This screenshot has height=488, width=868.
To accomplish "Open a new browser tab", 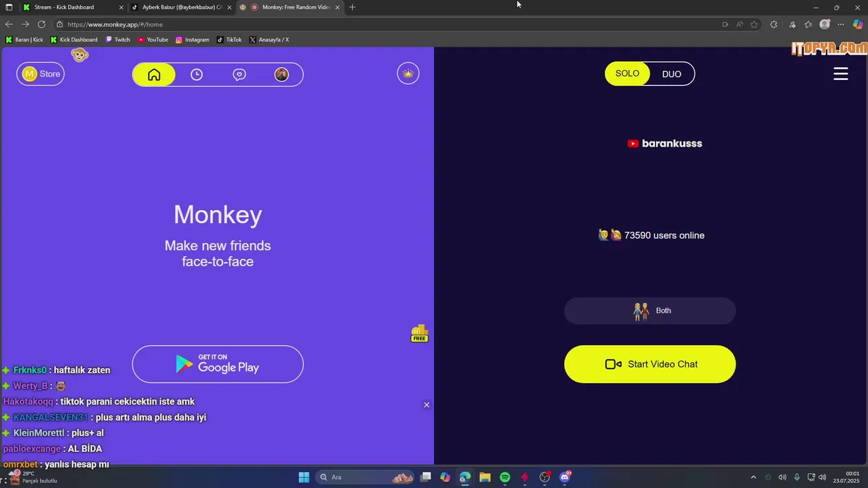I will 352,7.
